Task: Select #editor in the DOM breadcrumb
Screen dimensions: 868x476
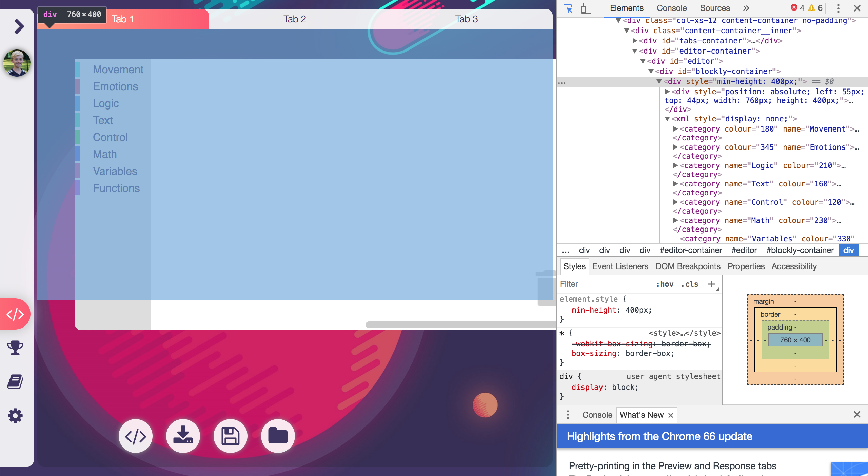Action: pos(745,250)
